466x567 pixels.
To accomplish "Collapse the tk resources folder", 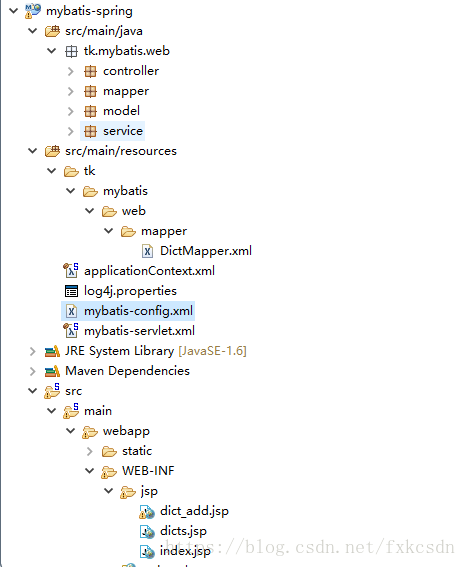I will pos(52,170).
